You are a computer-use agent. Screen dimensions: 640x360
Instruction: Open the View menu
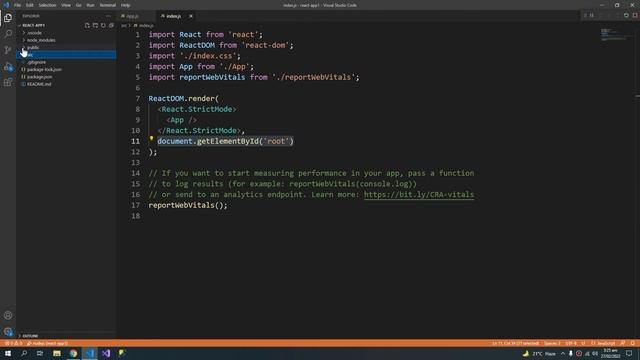click(x=66, y=5)
